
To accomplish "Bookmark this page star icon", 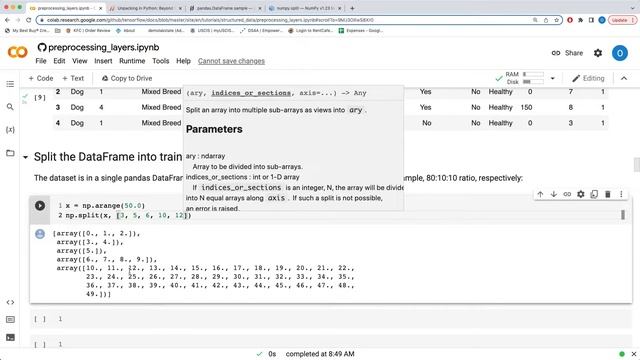I will tap(556, 20).
